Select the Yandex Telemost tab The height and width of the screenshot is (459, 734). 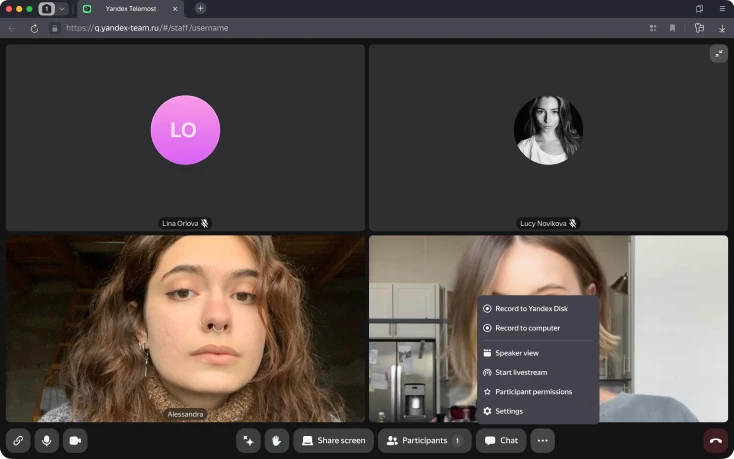point(130,8)
